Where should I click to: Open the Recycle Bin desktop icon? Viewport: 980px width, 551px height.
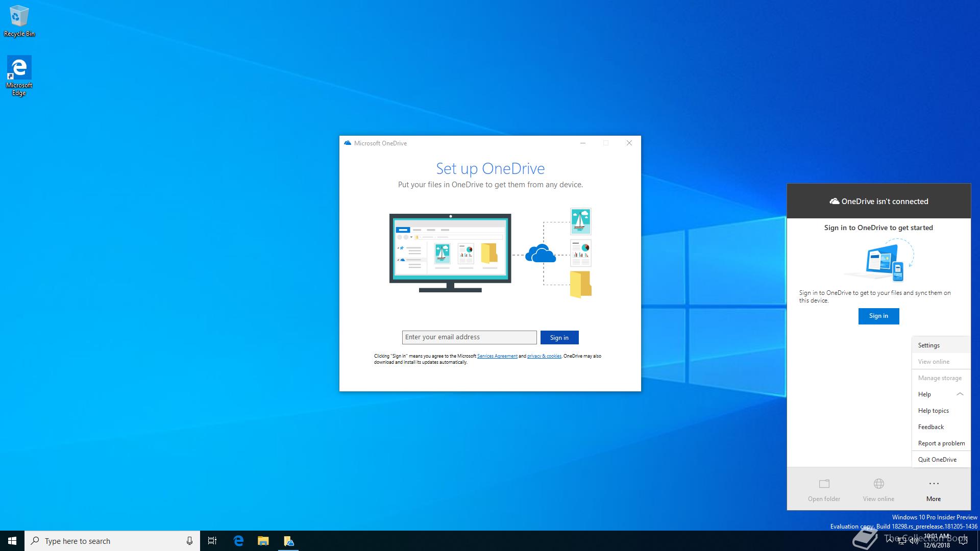[19, 20]
